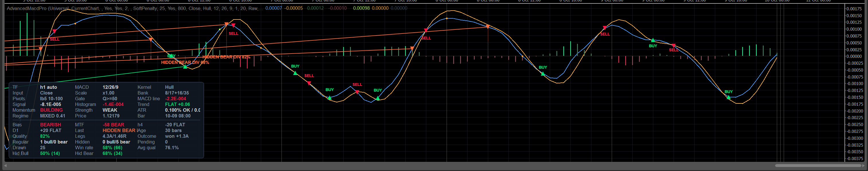
Task: Click the rightmost BUY signal label
Action: click(728, 92)
